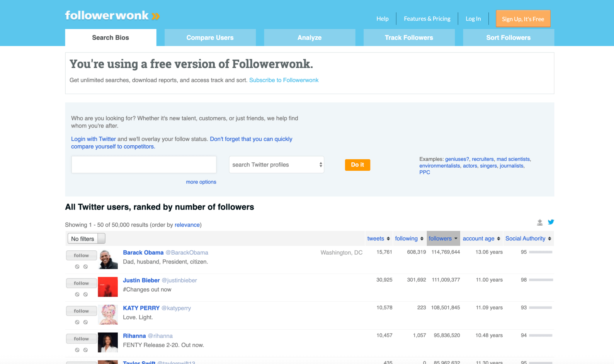The height and width of the screenshot is (364, 614).
Task: Open Katy Perry's avatar image
Action: point(108,315)
